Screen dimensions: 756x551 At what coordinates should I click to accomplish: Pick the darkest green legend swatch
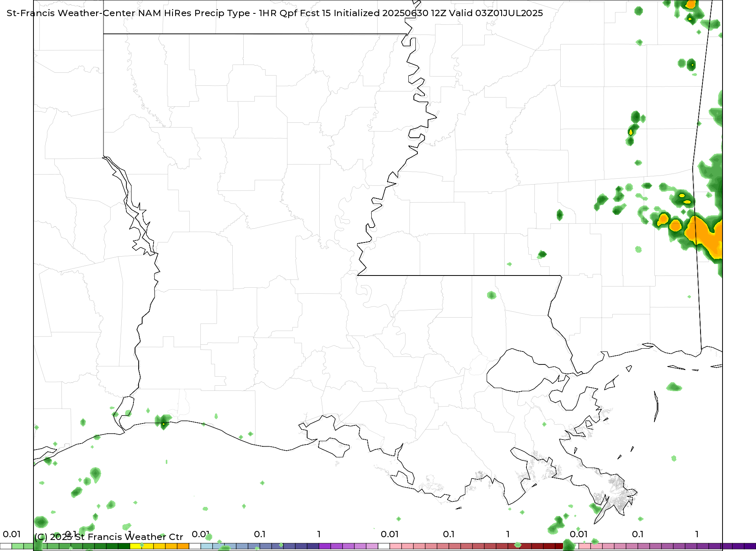click(x=124, y=546)
